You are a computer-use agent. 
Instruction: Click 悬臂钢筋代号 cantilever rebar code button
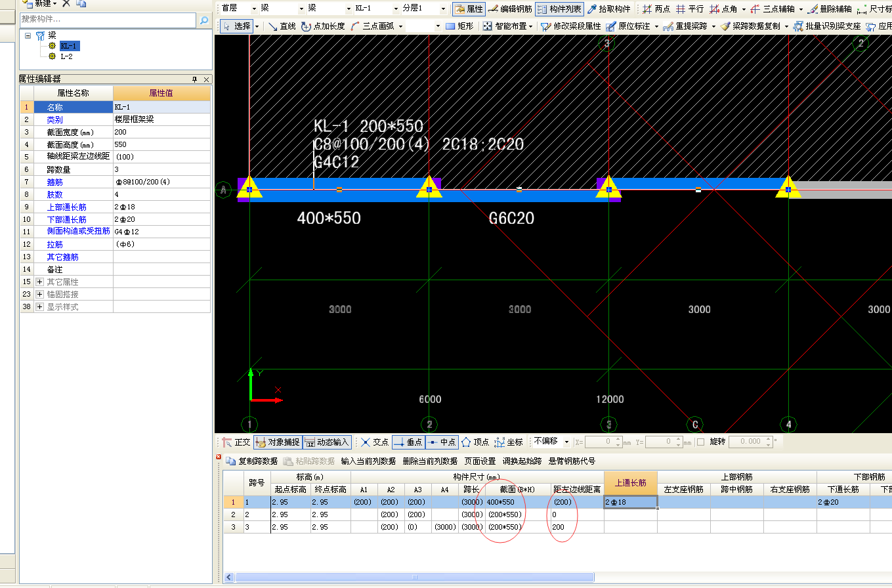pos(572,461)
